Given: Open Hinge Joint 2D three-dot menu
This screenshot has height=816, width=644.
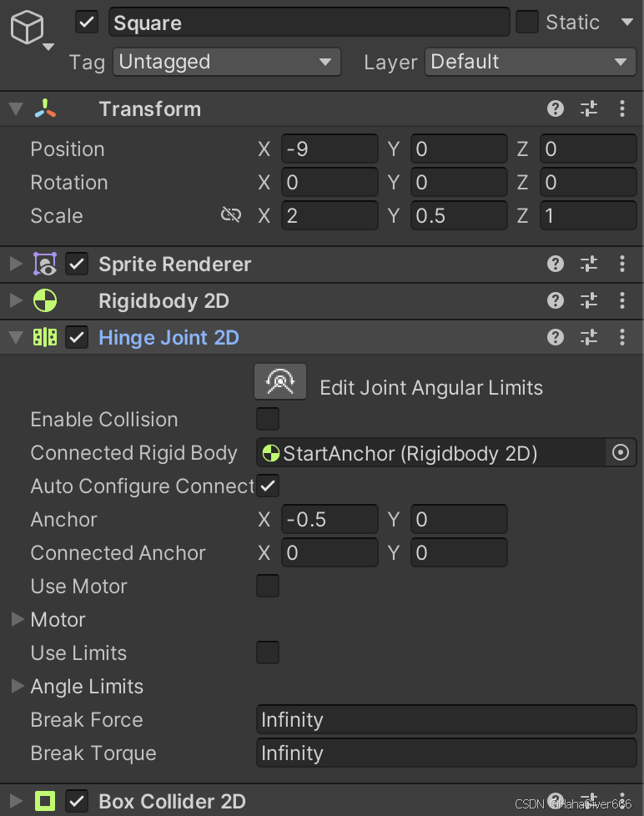Looking at the screenshot, I should [622, 337].
